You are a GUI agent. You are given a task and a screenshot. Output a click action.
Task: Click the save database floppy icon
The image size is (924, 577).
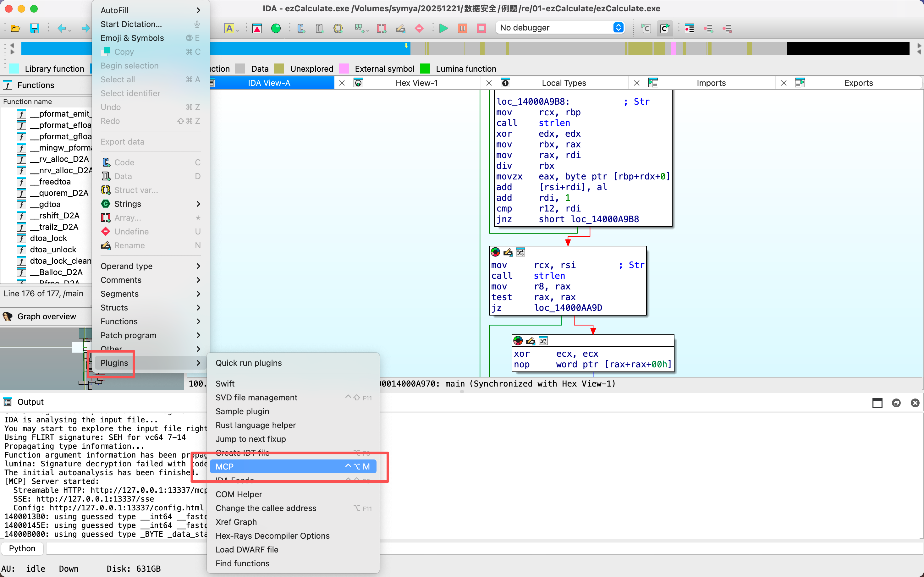[x=34, y=28]
